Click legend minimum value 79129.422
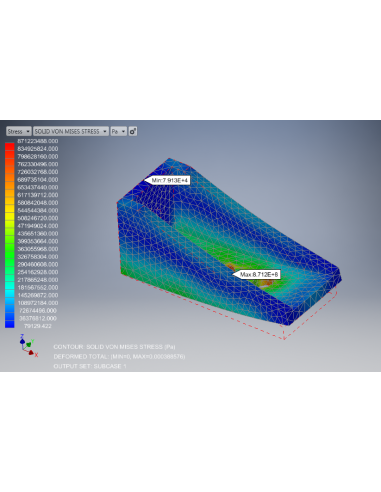The image size is (381, 492). 38,326
